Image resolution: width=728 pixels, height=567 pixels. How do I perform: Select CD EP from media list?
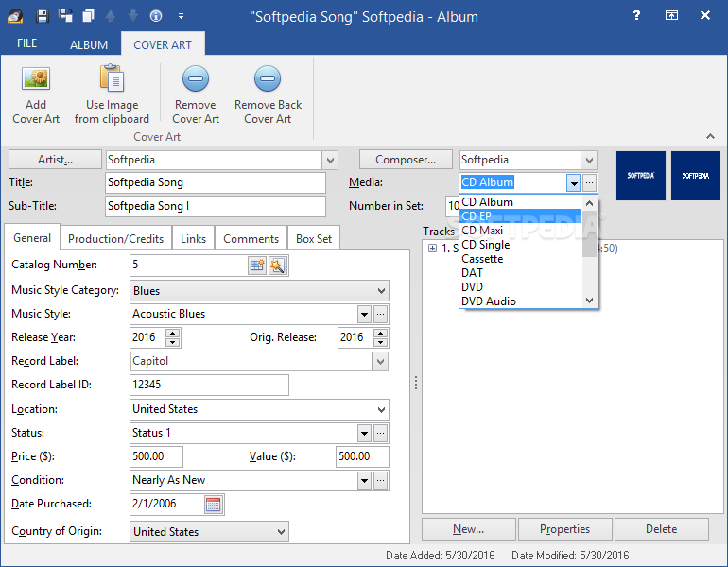(520, 216)
